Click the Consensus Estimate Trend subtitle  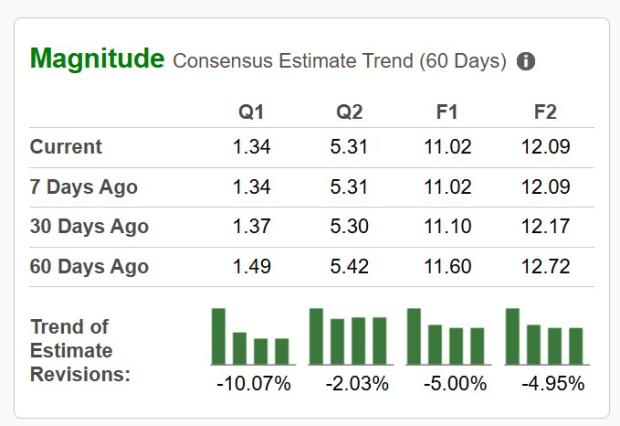point(340,61)
